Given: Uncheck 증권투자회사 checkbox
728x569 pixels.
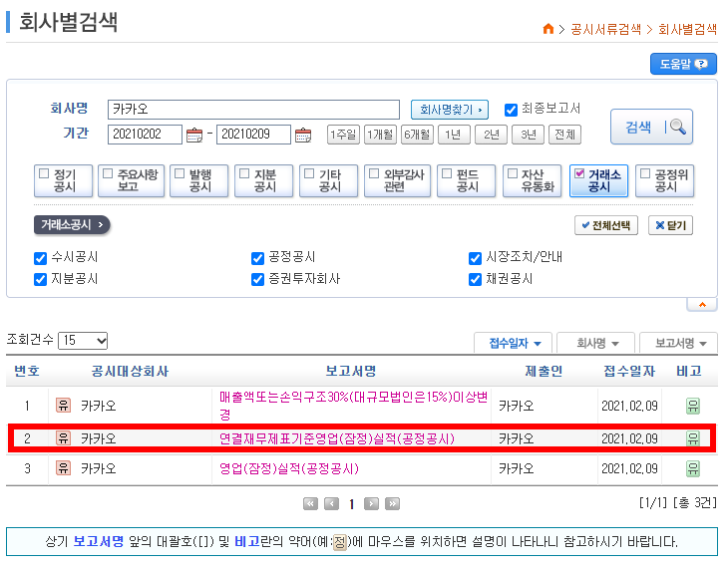Looking at the screenshot, I should (x=257, y=279).
